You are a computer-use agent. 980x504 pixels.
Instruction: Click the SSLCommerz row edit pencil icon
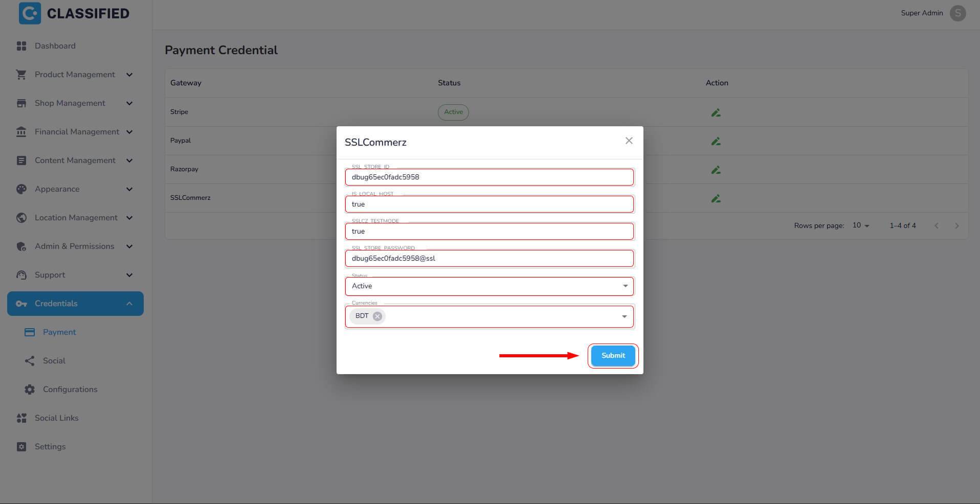pyautogui.click(x=716, y=198)
